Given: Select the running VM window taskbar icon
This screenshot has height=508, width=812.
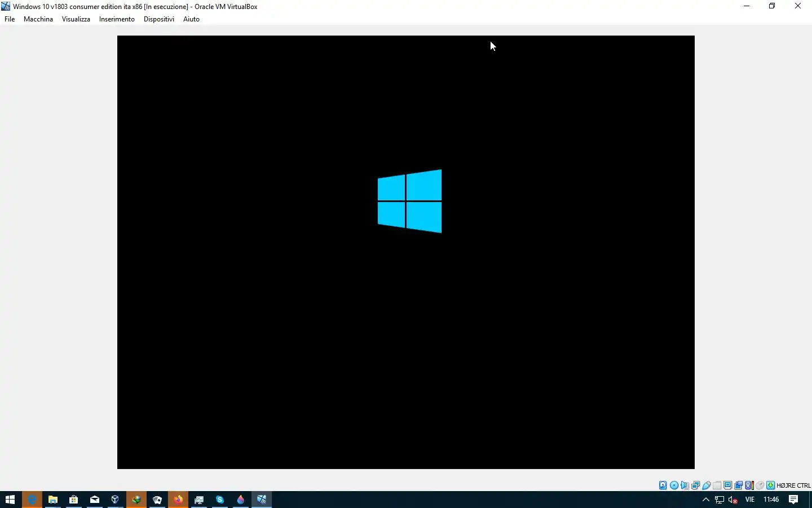Looking at the screenshot, I should tap(262, 500).
